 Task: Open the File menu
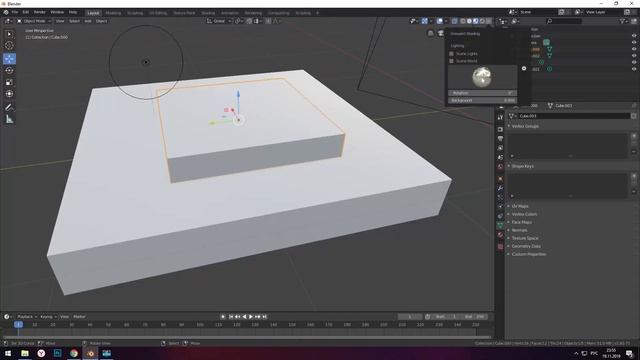(x=15, y=13)
